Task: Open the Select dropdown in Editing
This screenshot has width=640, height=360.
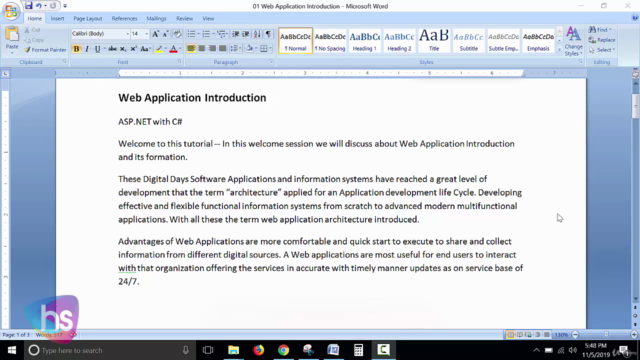Action: pos(602,50)
